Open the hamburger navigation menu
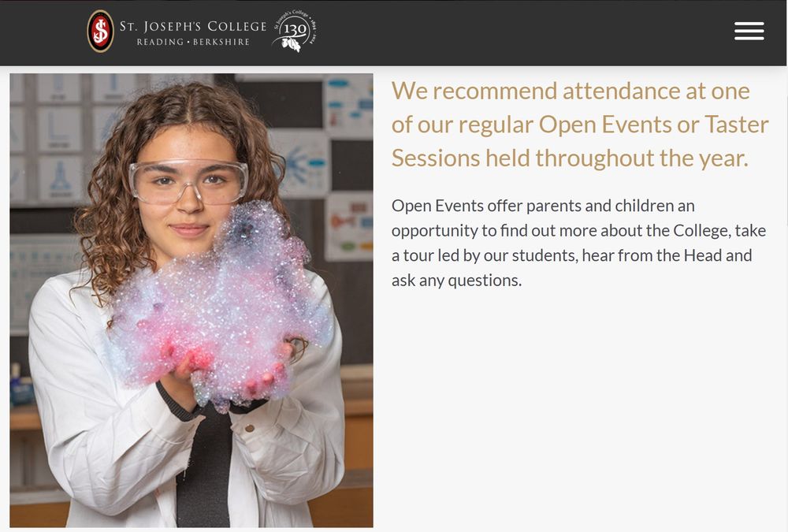The width and height of the screenshot is (788, 532). tap(749, 31)
